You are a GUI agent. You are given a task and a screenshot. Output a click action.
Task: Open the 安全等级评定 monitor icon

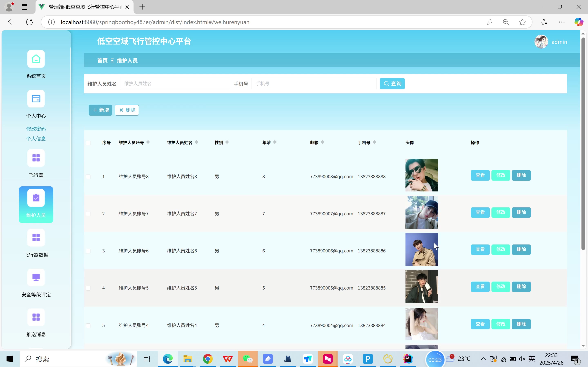36,277
